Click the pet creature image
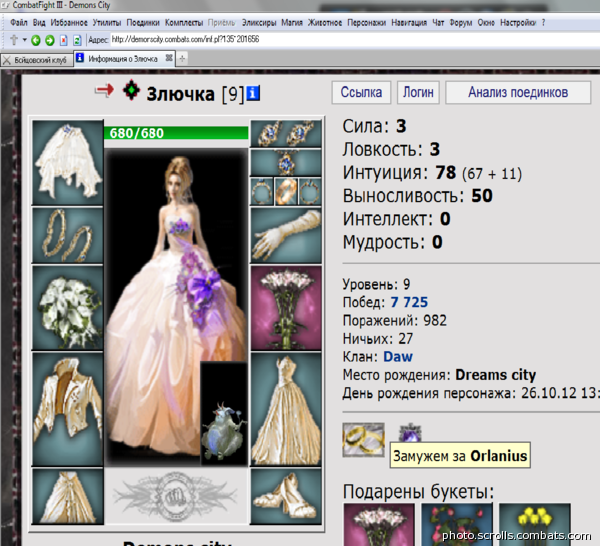The image size is (600, 546). pos(224,414)
